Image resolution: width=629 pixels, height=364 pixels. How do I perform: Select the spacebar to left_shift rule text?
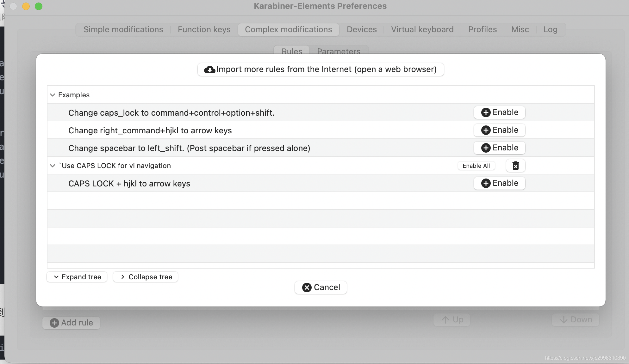pyautogui.click(x=189, y=148)
